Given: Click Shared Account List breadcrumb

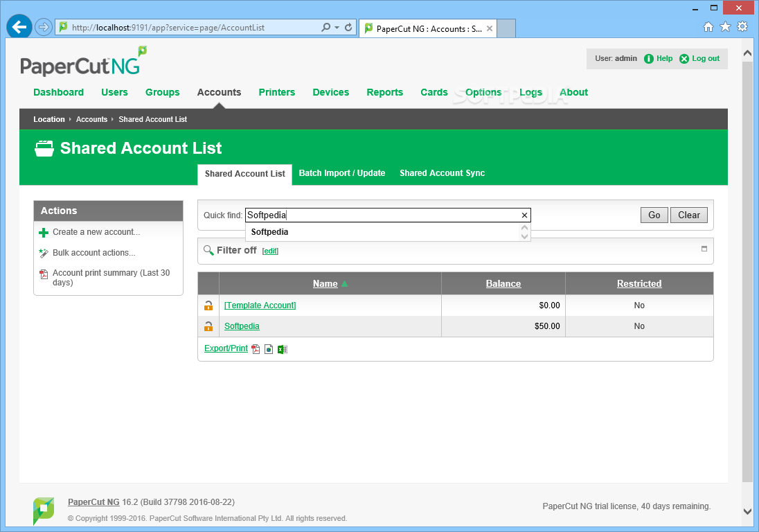Looking at the screenshot, I should (152, 119).
